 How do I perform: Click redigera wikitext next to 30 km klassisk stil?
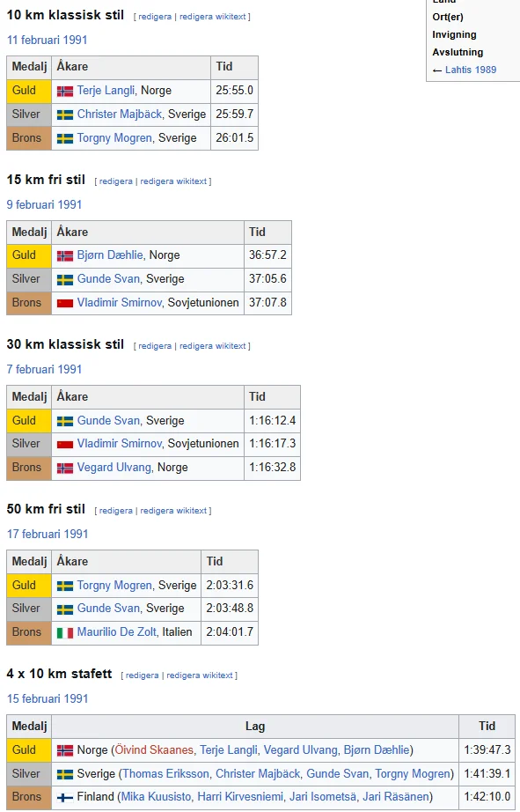click(212, 346)
